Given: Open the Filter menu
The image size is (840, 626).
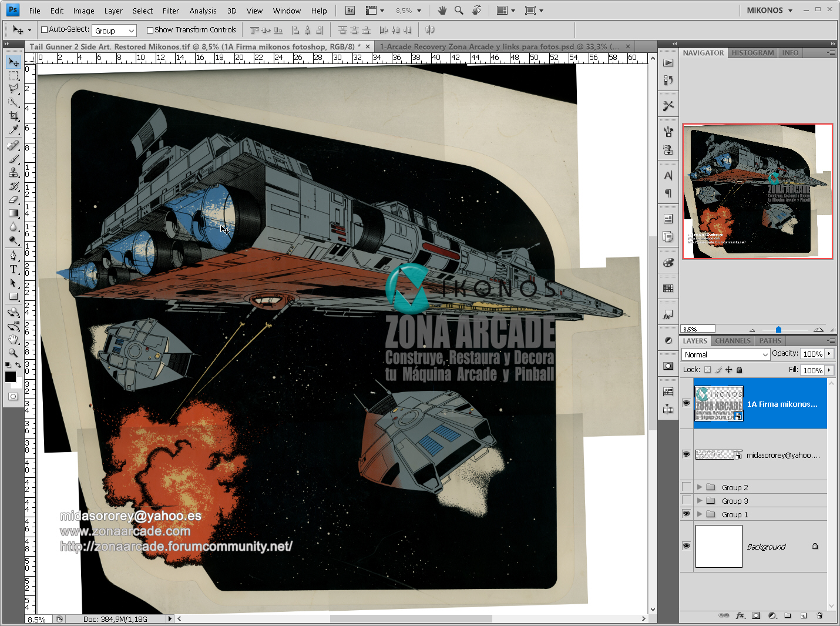Looking at the screenshot, I should 170,10.
